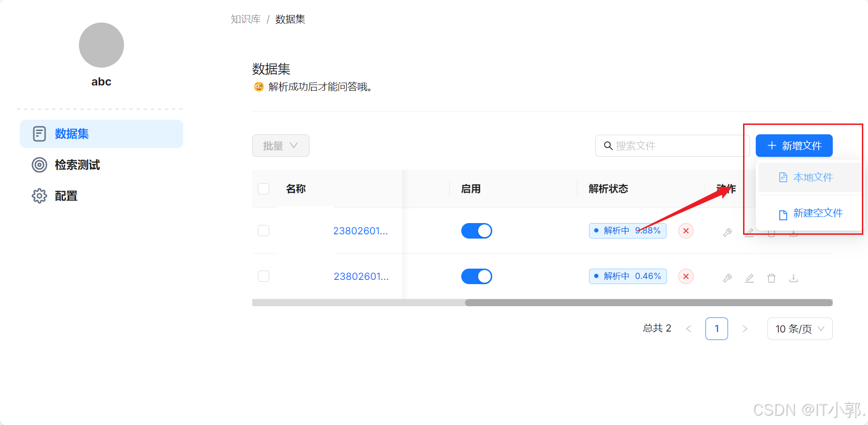Check the select-all checkbox in the table header
Viewport: 868px width, 425px height.
pyautogui.click(x=263, y=188)
